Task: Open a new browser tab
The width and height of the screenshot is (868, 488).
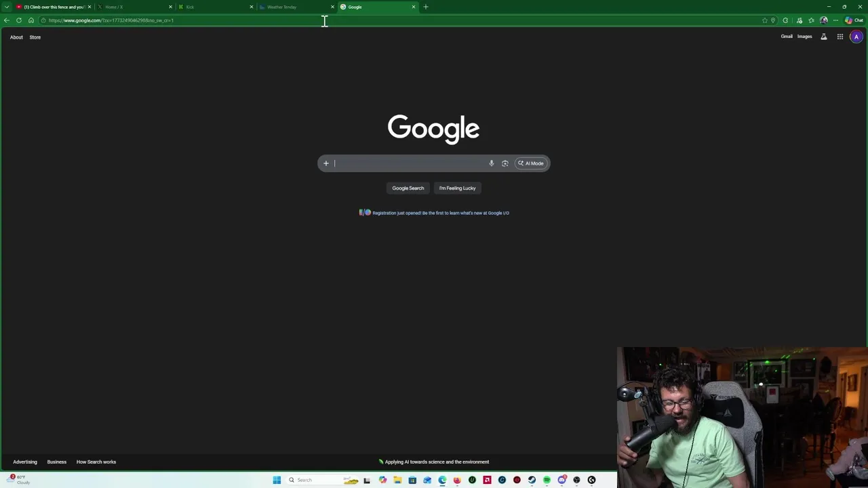Action: [x=426, y=7]
